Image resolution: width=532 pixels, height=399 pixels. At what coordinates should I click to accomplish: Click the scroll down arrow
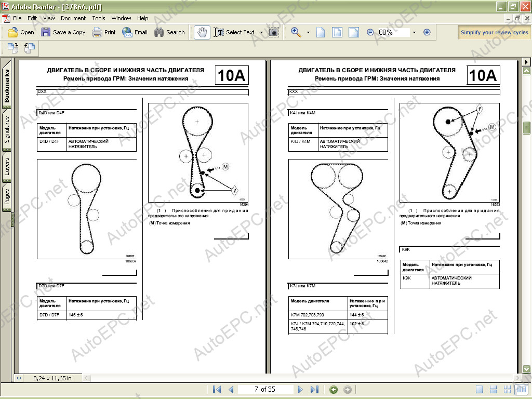coord(527,369)
